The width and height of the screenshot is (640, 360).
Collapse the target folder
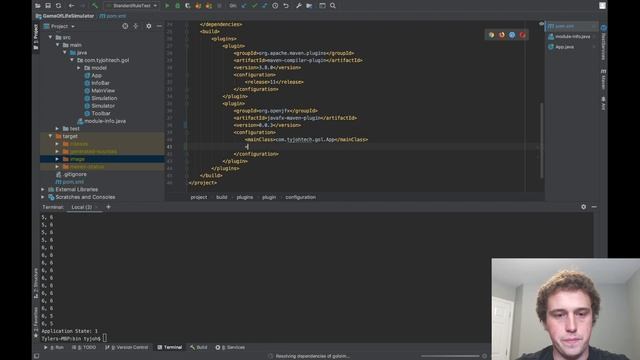click(50, 136)
